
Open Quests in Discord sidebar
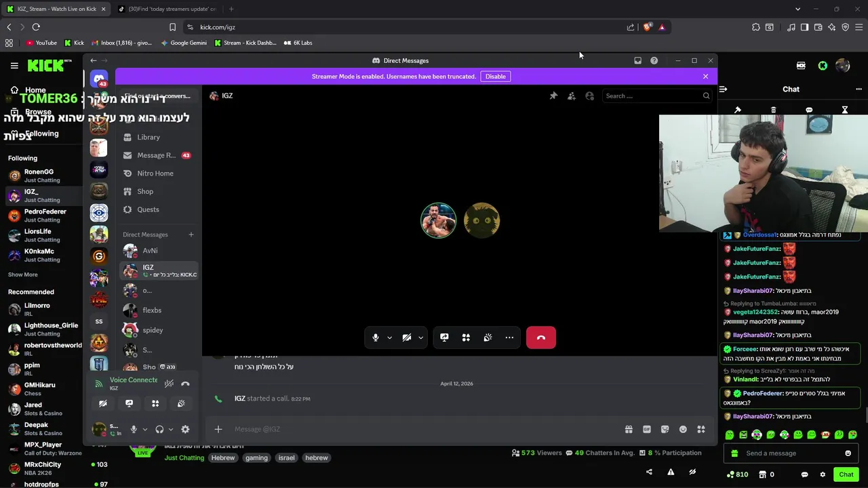(x=159, y=210)
